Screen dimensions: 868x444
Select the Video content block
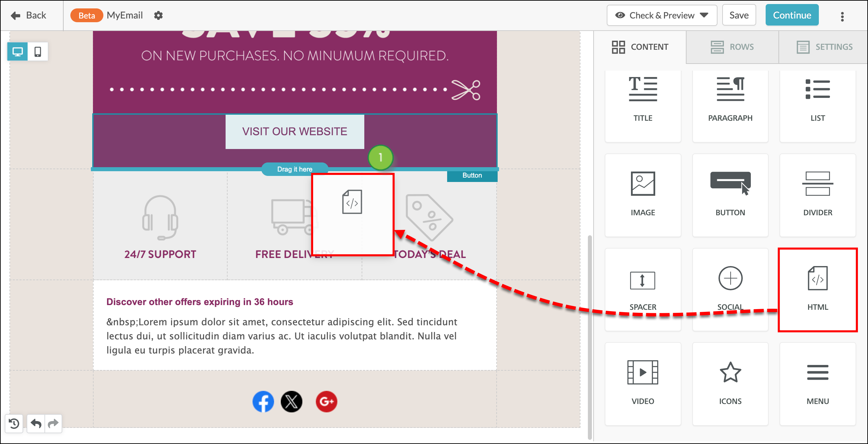[x=642, y=384]
